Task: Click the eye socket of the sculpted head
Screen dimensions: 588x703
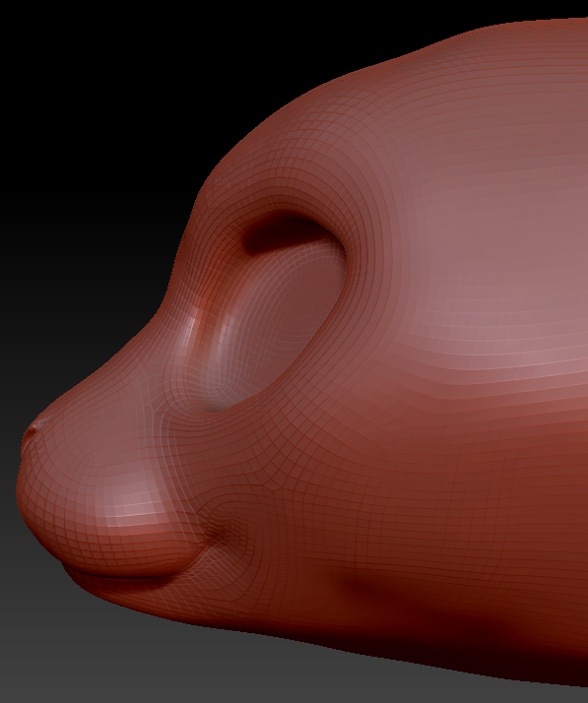Action: point(276,311)
